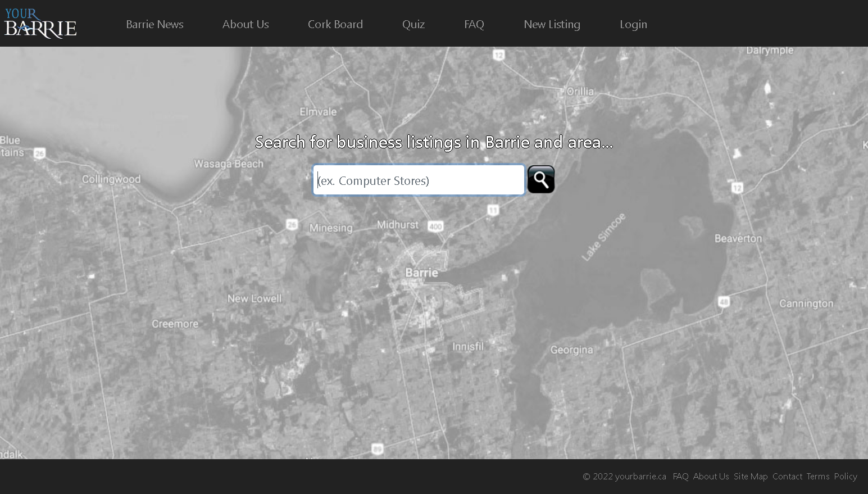The image size is (868, 494).
Task: Open the Contact link in the footer
Action: pyautogui.click(x=787, y=476)
